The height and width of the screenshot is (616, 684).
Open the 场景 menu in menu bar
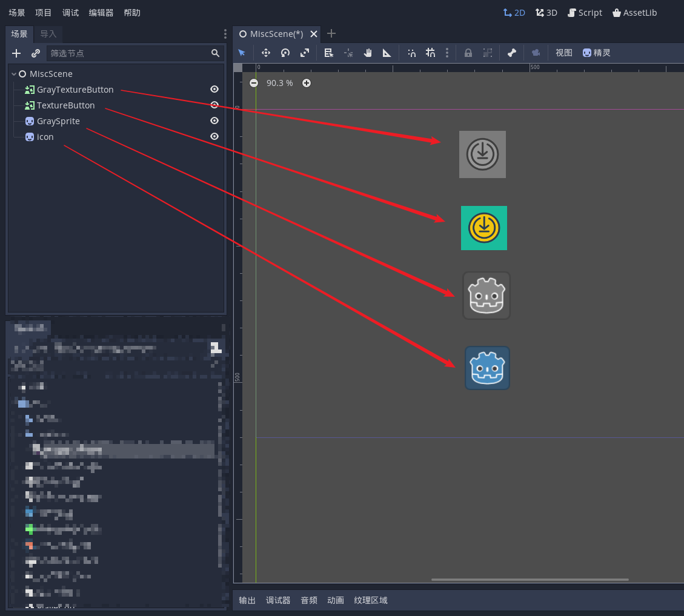pyautogui.click(x=16, y=13)
